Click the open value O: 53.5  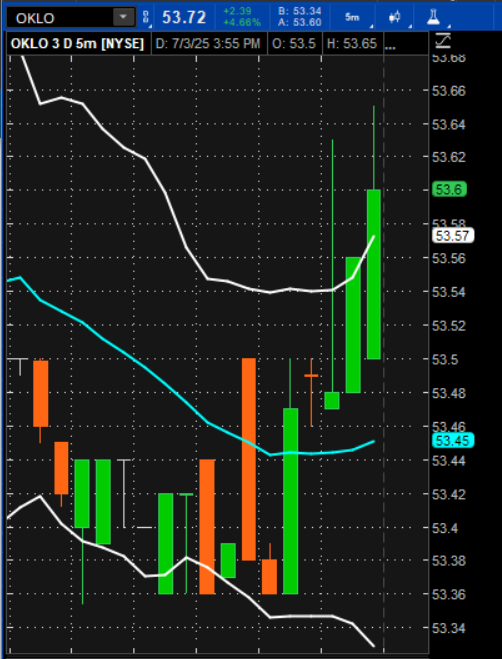click(294, 44)
